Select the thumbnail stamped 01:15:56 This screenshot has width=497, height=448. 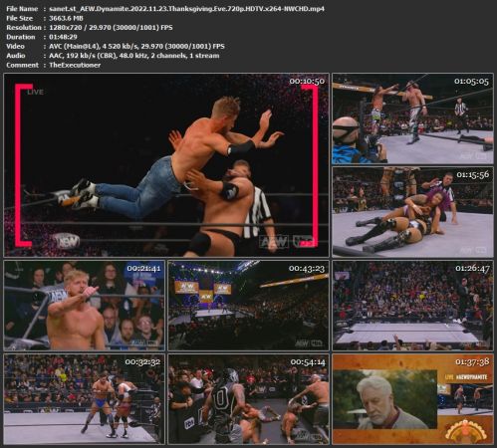pos(412,212)
